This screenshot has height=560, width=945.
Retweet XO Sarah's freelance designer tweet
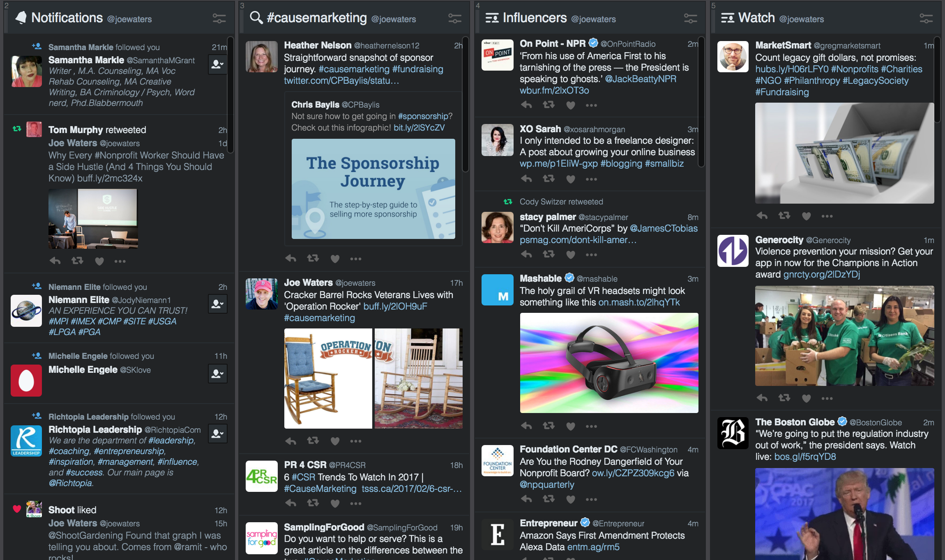click(549, 179)
